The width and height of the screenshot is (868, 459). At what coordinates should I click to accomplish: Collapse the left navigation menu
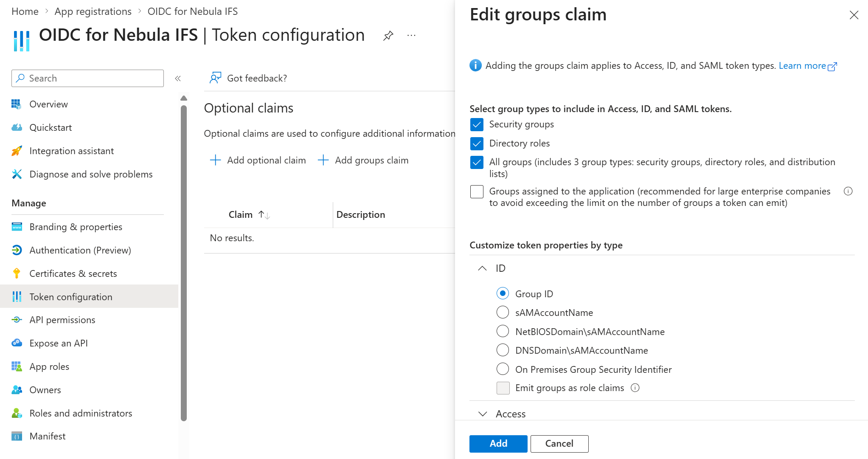point(178,78)
